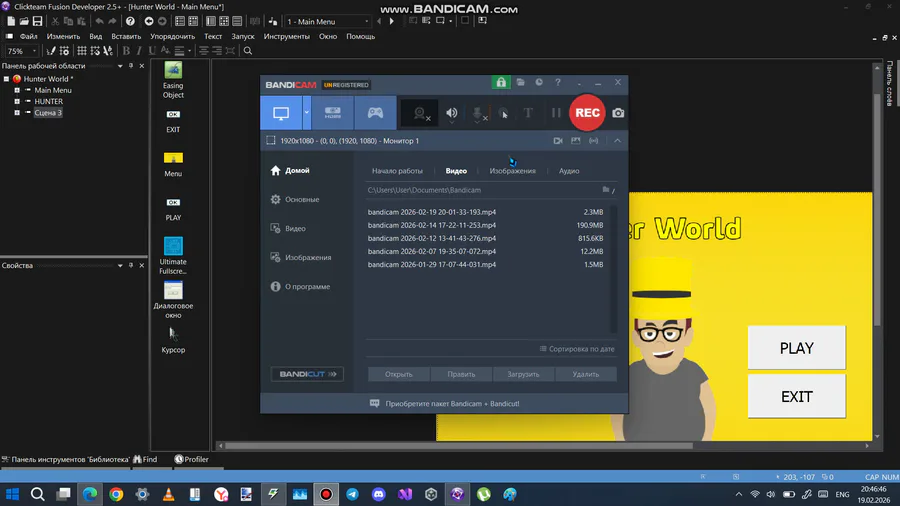This screenshot has width=900, height=506.
Task: Select game recording mode gamepad icon
Action: (x=375, y=112)
